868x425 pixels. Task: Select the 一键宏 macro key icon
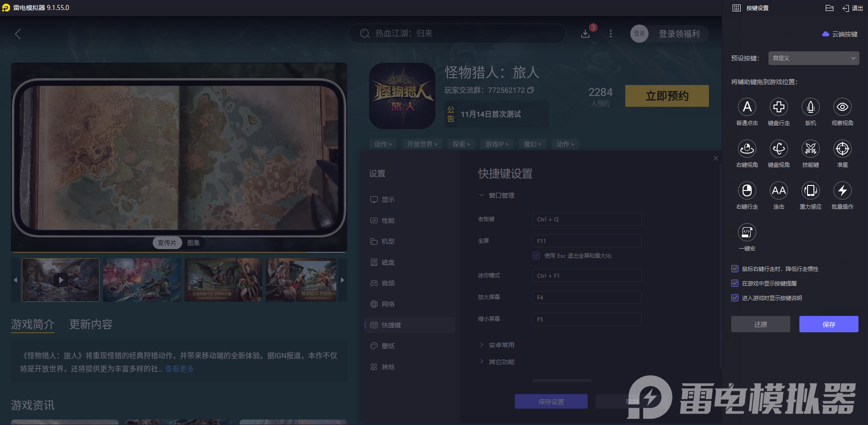(x=747, y=233)
